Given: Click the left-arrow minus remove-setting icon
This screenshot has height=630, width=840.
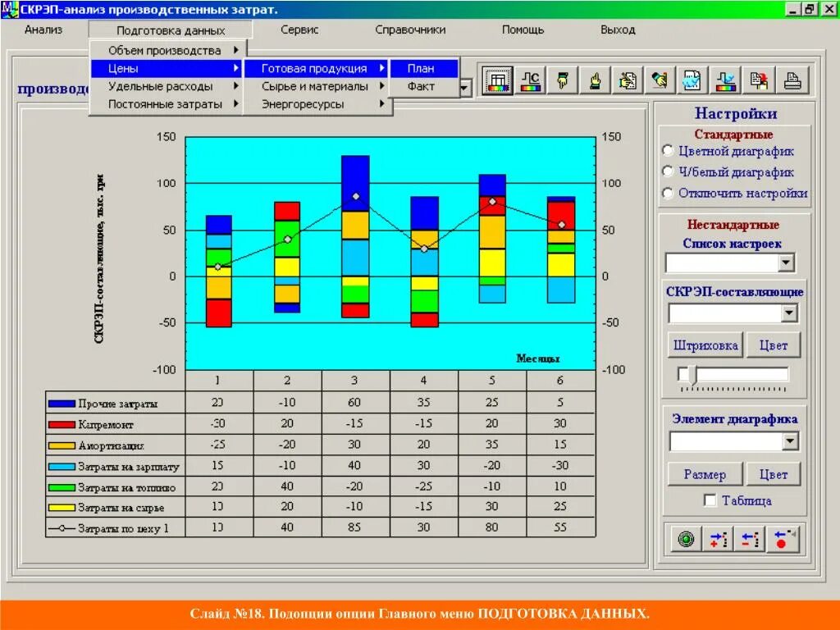Looking at the screenshot, I should (750, 539).
